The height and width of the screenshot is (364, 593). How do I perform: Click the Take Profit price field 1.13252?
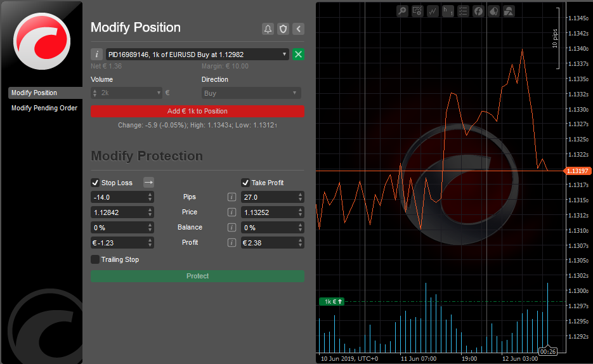point(273,212)
